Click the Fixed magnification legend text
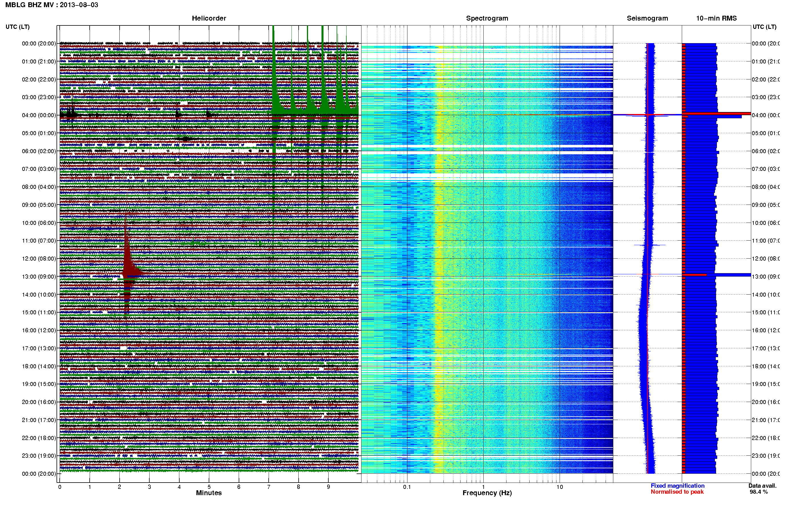 [x=678, y=486]
